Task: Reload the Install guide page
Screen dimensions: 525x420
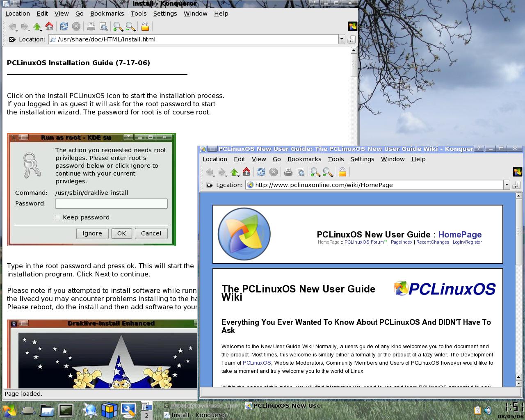Action: [64, 27]
